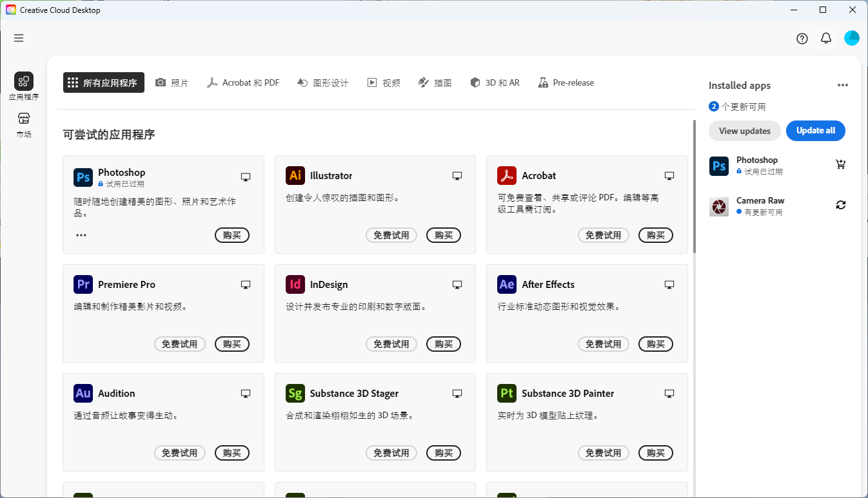The width and height of the screenshot is (868, 498).
Task: Start the Audition 免费试用
Action: tap(180, 453)
